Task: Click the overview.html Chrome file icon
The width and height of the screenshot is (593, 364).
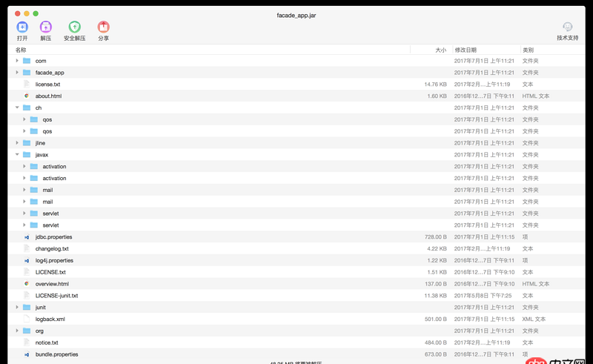Action: [27, 284]
